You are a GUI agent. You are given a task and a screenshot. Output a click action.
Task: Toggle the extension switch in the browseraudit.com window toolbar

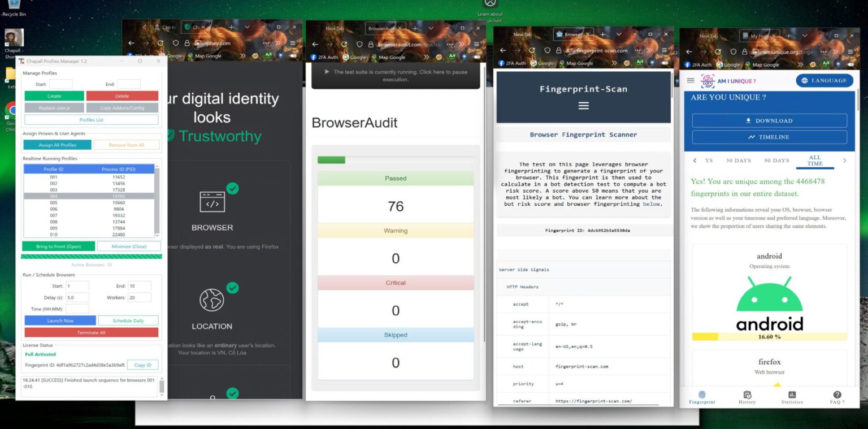coord(477,57)
